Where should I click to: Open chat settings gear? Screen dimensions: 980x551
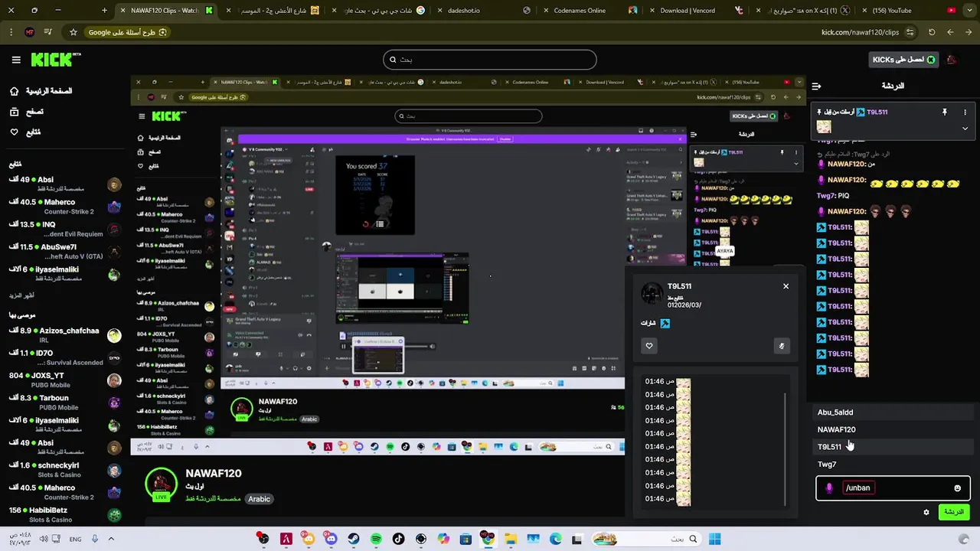coord(926,512)
